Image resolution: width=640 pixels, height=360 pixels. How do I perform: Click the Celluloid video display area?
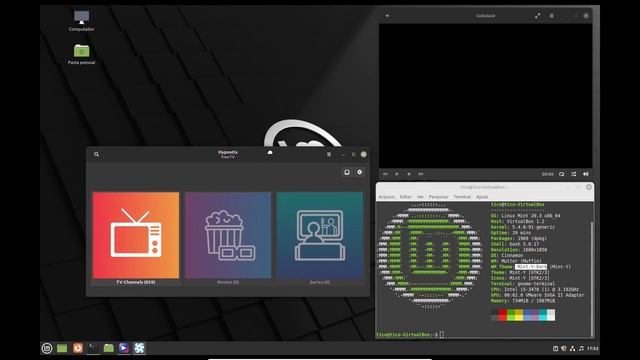485,96
